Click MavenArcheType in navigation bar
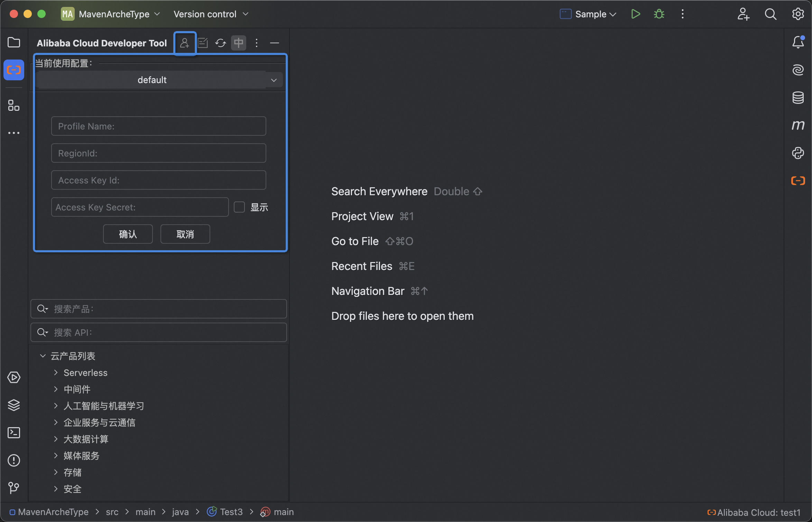The image size is (812, 522). point(49,512)
